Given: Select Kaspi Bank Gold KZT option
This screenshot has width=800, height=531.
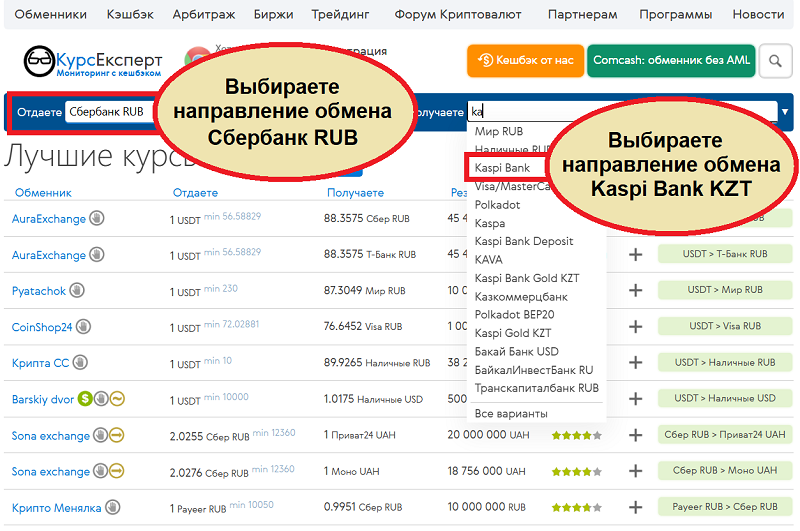Looking at the screenshot, I should 527,279.
